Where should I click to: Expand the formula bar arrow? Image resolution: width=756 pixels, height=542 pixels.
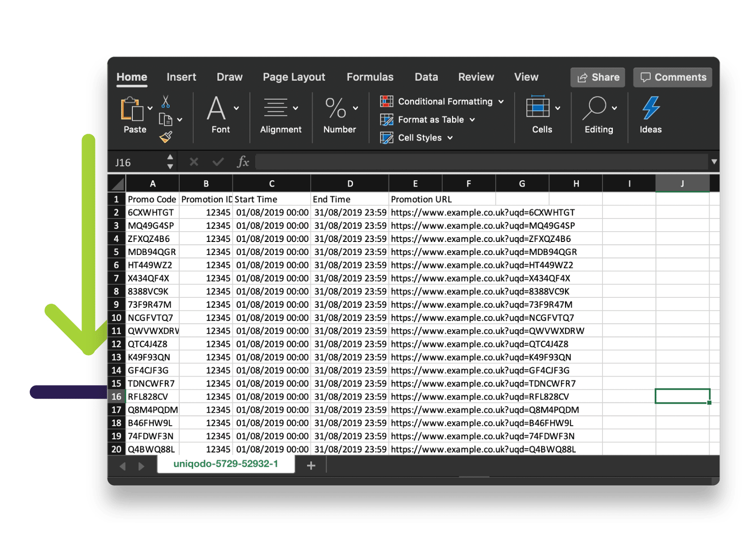tap(714, 161)
